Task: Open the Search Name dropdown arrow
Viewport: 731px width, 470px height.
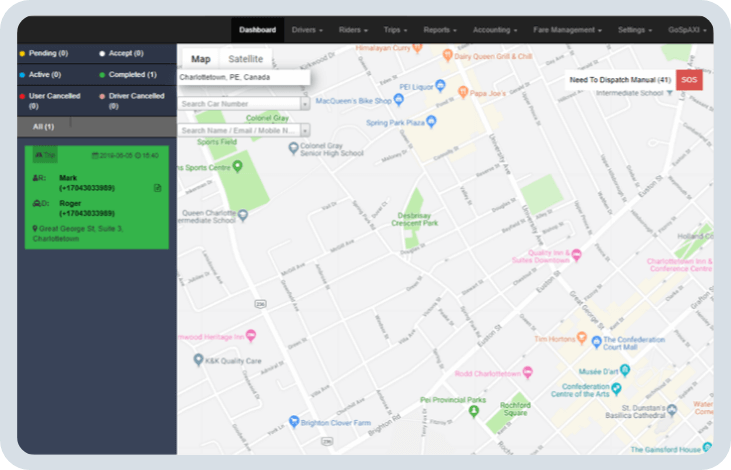Action: 305,130
